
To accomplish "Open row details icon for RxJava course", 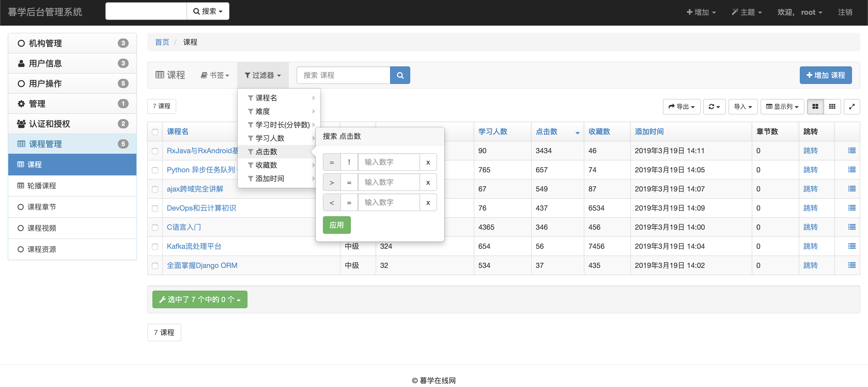I will (851, 151).
